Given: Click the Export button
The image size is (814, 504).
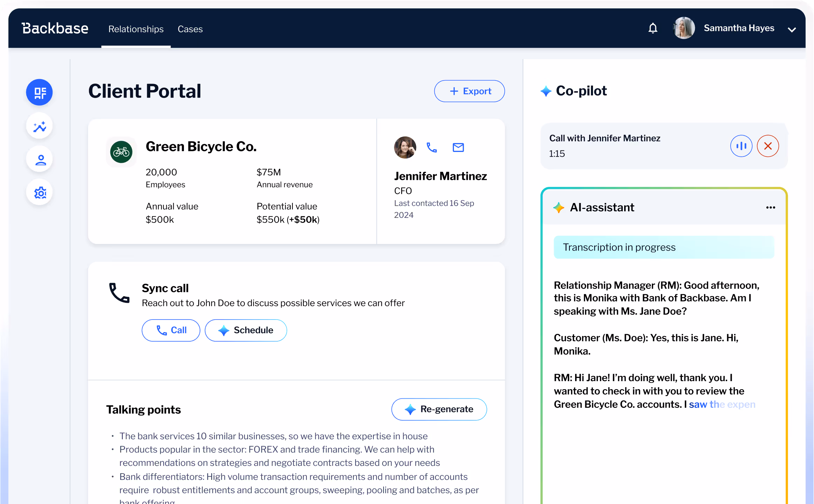Looking at the screenshot, I should coord(469,91).
